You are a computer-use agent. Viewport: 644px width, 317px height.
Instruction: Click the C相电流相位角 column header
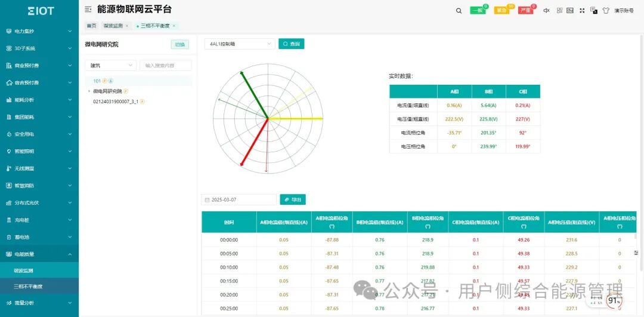524,222
